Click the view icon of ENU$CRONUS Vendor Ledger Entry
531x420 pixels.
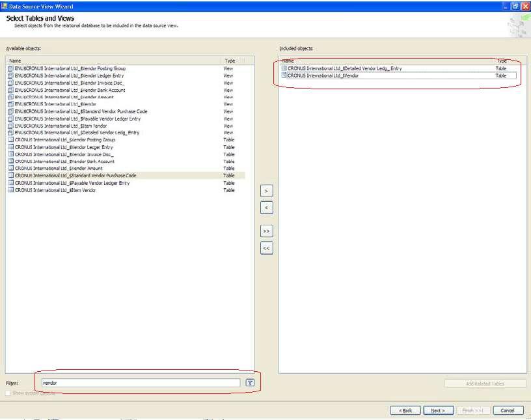10,76
